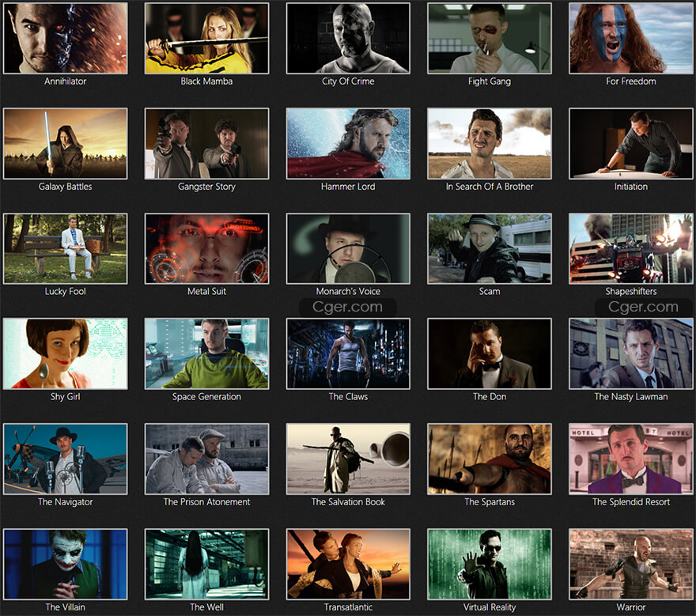Viewport: 696px width, 616px height.
Task: Click the 'Hammer Lord' caption text
Action: [x=348, y=187]
